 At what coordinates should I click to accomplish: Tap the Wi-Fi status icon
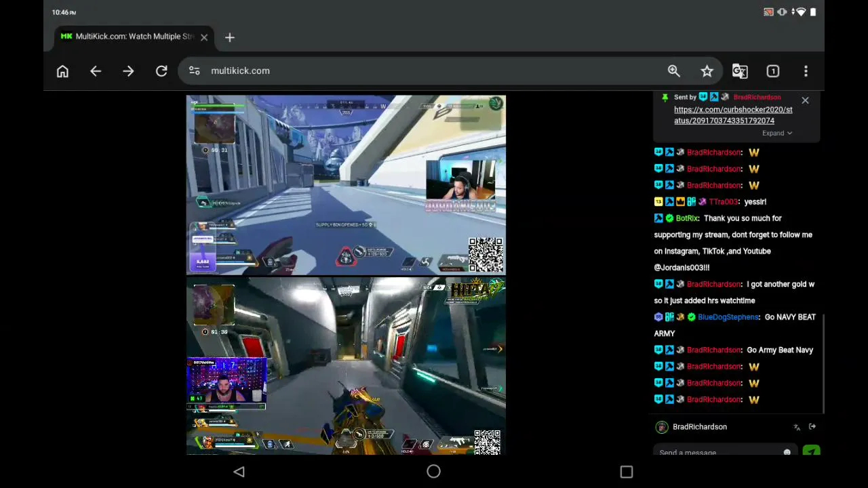(x=800, y=12)
